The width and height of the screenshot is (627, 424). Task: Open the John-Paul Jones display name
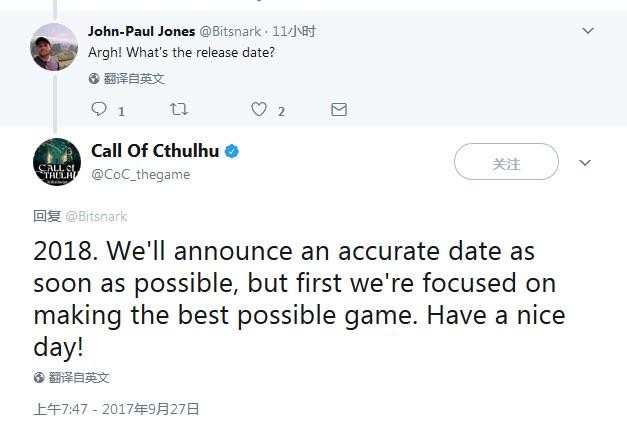click(x=141, y=31)
